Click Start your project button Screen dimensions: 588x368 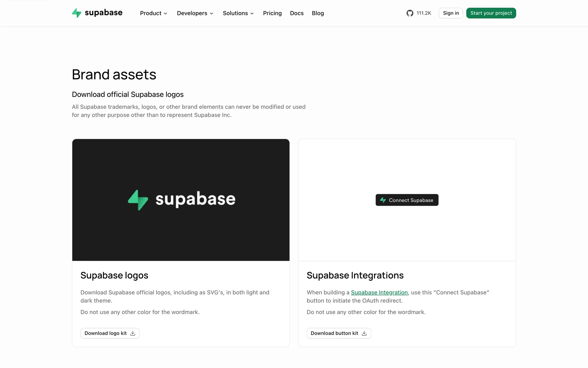[491, 13]
